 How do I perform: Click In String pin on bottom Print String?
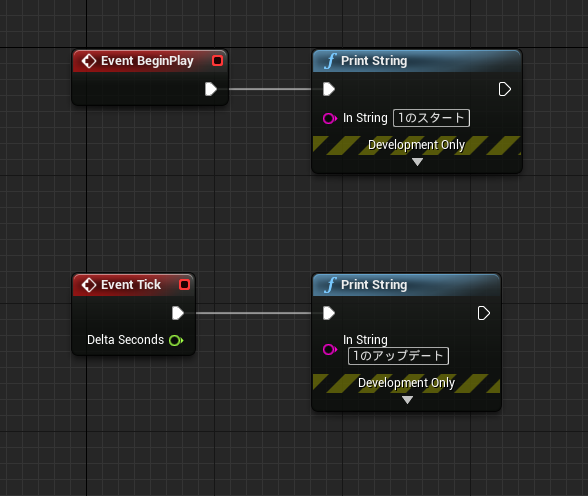330,350
